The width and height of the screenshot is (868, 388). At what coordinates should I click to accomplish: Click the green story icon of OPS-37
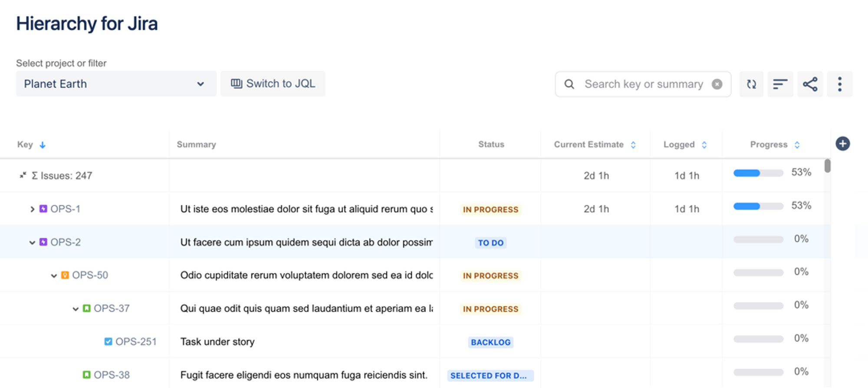[87, 308]
